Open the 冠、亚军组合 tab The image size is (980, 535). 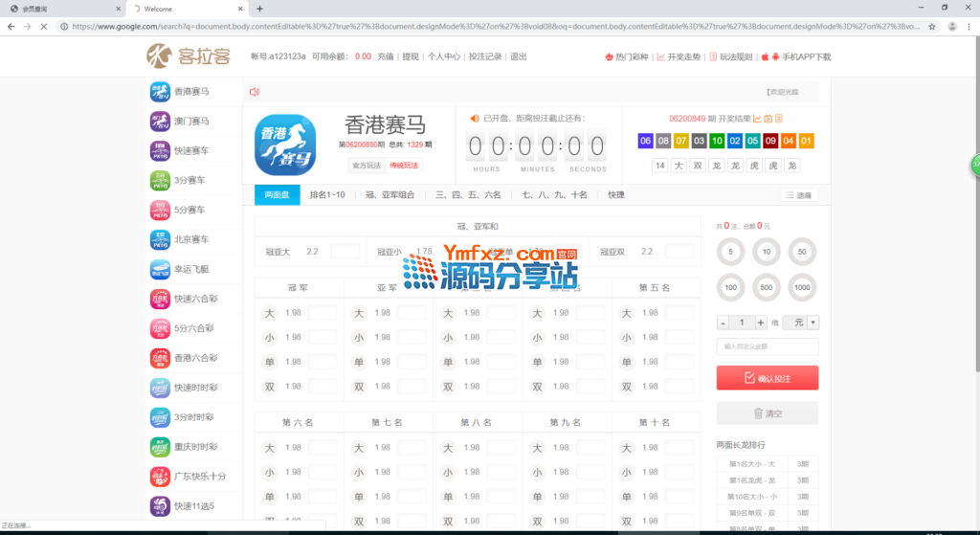(390, 194)
